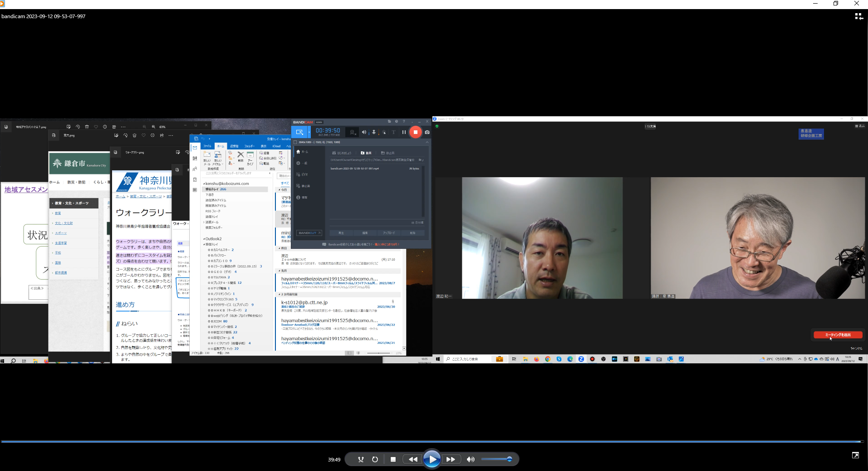Viewport: 868px width, 471px height.
Task: Click the media player Play button
Action: [432, 459]
